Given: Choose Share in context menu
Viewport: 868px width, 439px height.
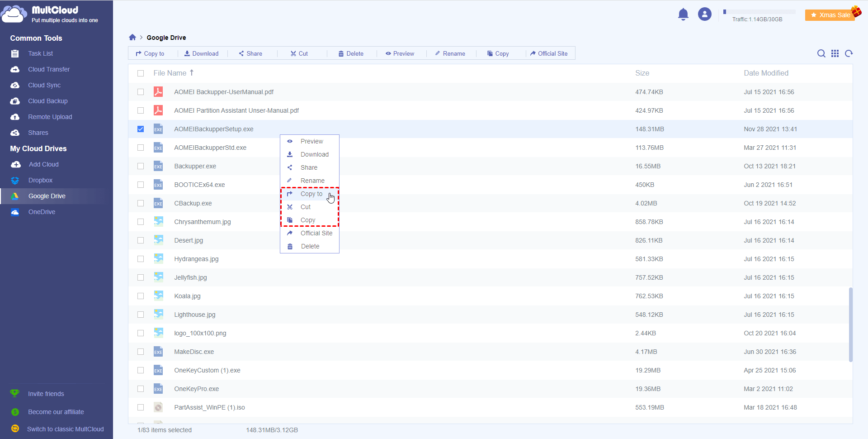Looking at the screenshot, I should pos(310,167).
